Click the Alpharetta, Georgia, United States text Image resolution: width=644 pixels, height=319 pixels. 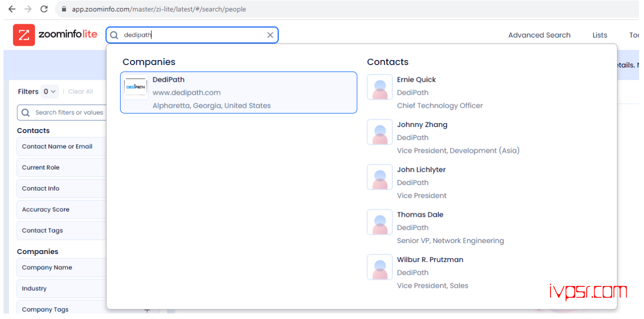(212, 106)
